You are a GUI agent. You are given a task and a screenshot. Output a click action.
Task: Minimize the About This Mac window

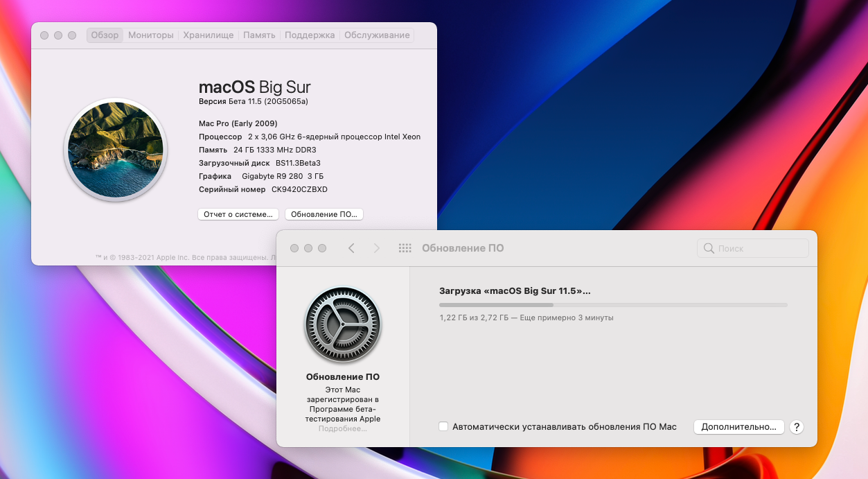58,35
